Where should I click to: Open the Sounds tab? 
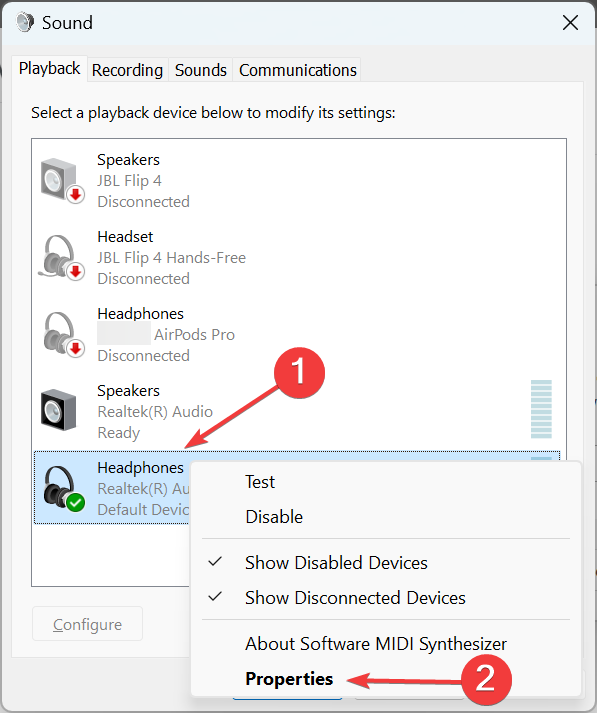tap(201, 70)
